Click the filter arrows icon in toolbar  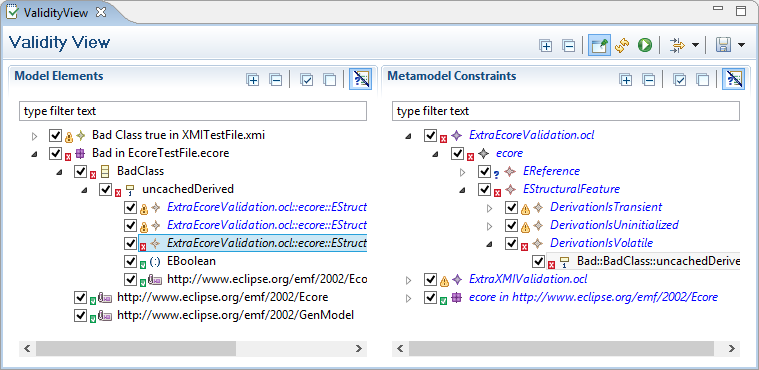click(x=677, y=46)
